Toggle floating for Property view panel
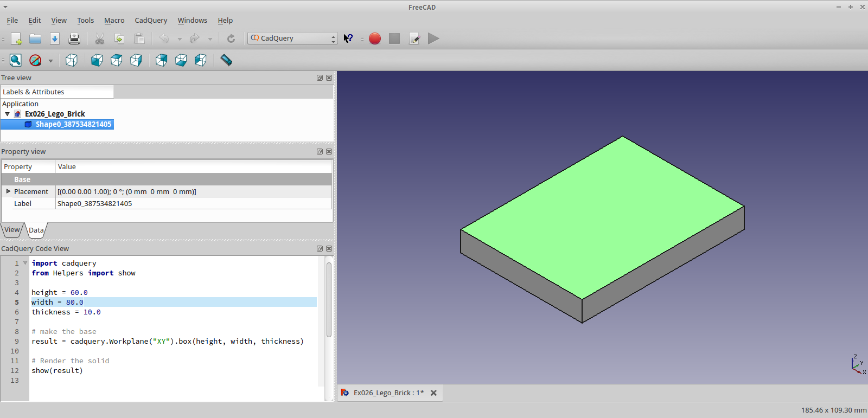This screenshot has width=868, height=418. 320,152
